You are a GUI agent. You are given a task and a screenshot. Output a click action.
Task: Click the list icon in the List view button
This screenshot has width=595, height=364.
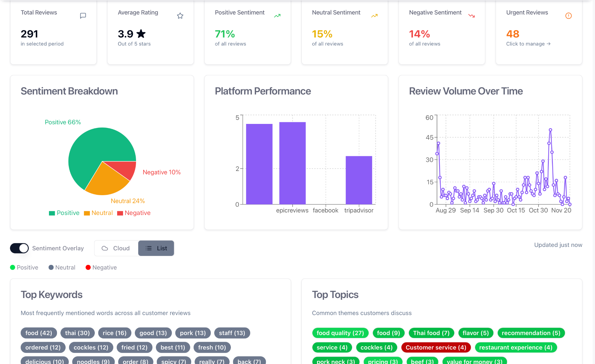pos(148,248)
